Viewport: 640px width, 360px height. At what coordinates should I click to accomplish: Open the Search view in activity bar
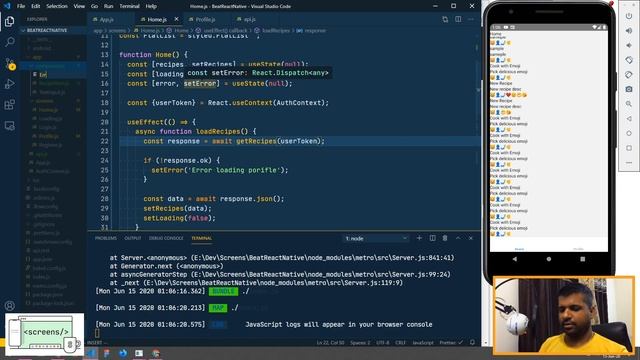(9, 42)
